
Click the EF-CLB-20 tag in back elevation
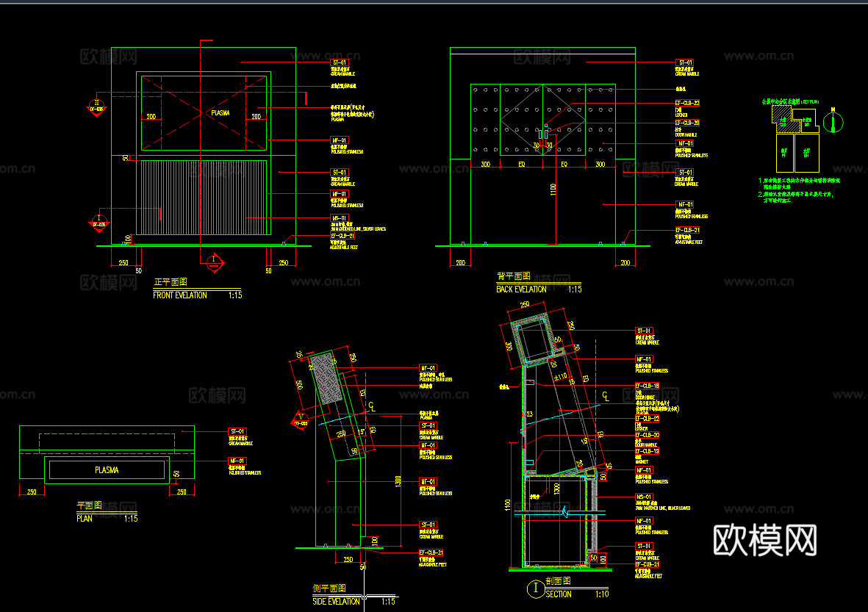(x=687, y=123)
